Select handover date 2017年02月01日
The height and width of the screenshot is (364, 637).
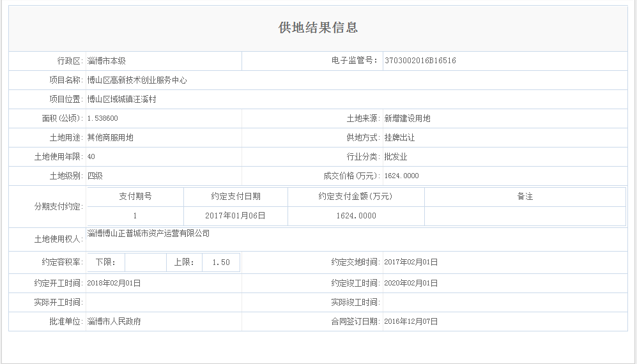click(411, 262)
